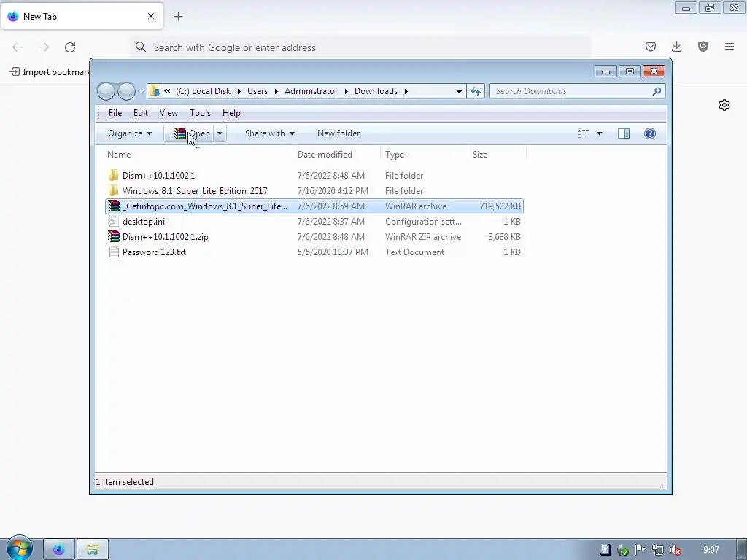Click the Open toolbar button
Screen dimensions: 747x560
(189, 133)
